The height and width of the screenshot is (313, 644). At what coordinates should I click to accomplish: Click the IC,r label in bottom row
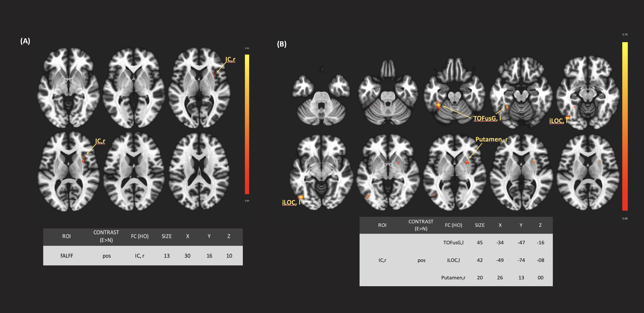[x=100, y=141]
